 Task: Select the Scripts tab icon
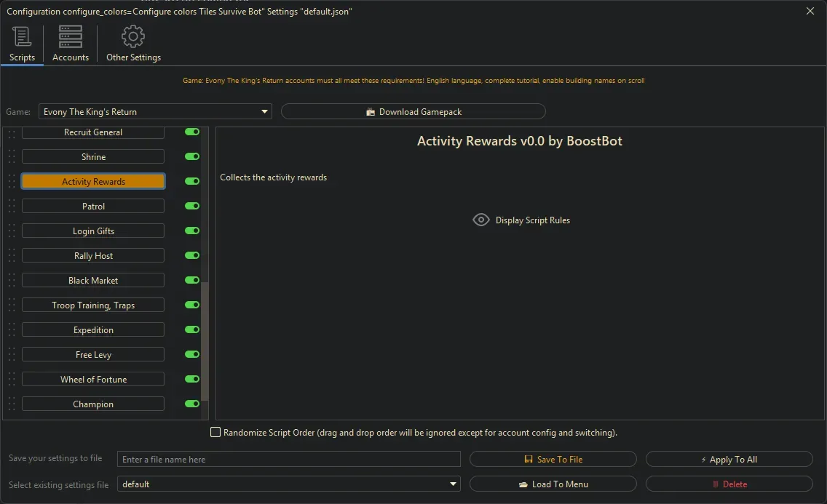[22, 35]
